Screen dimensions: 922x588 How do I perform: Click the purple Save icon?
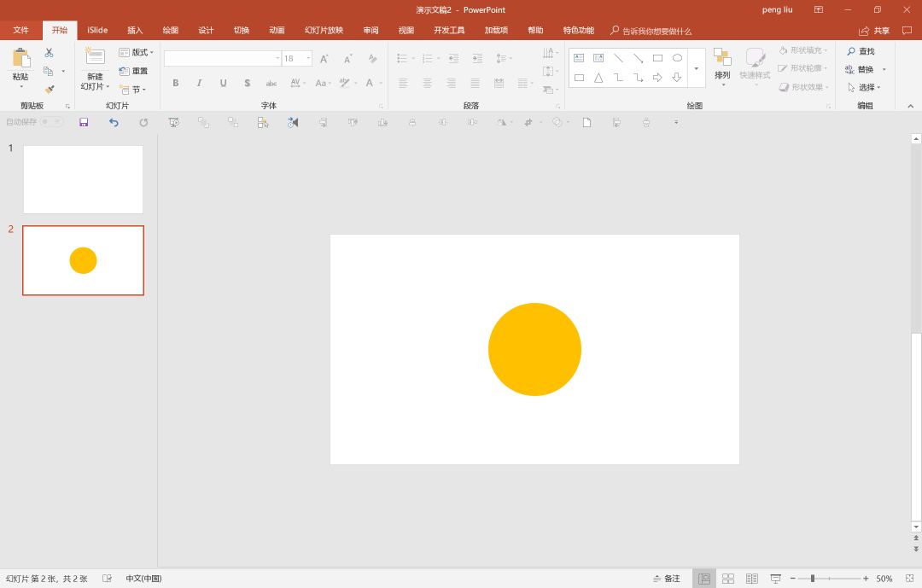click(x=84, y=122)
